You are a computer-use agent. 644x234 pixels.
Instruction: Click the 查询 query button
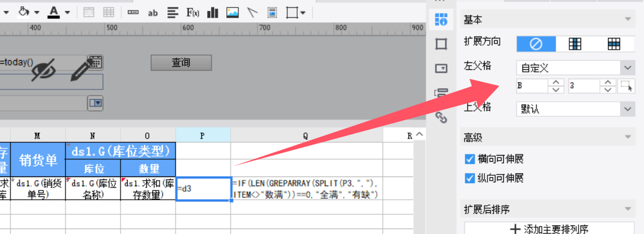(x=181, y=63)
